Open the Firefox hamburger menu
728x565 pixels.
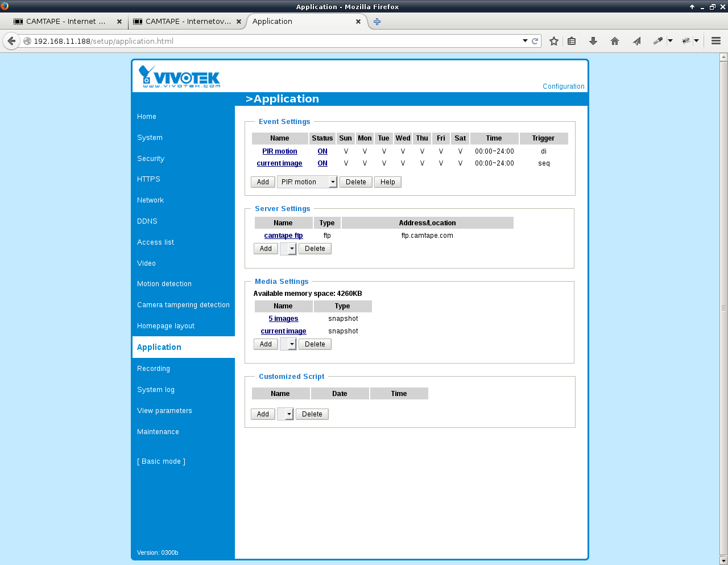[716, 41]
